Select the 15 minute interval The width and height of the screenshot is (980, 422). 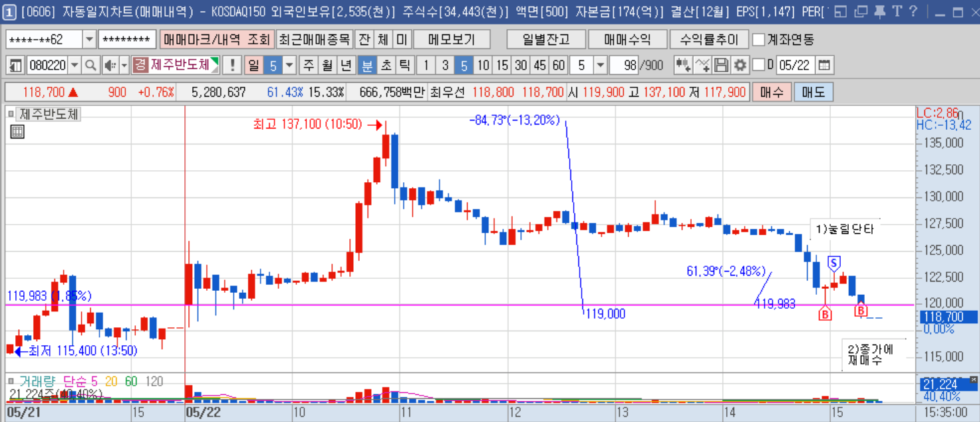(502, 66)
